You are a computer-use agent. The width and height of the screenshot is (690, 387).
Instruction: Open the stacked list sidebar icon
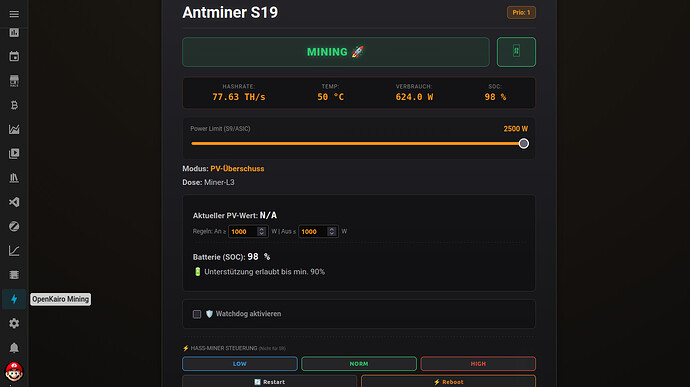(14, 275)
